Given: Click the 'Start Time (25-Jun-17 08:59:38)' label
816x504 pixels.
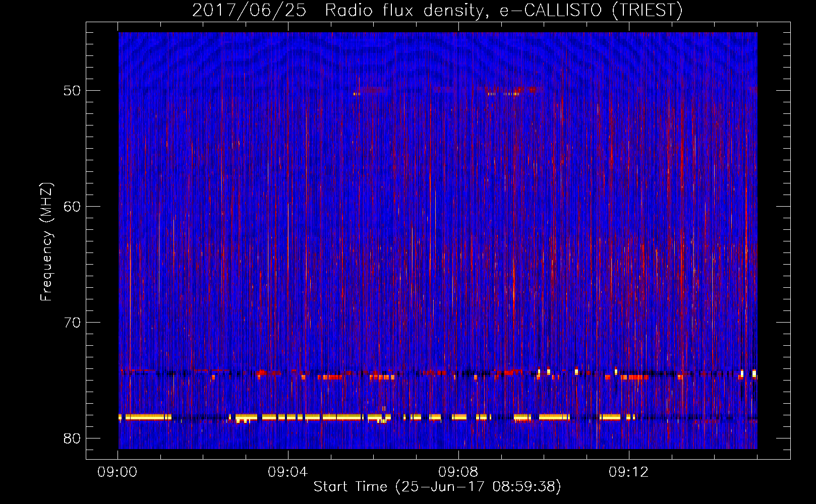Looking at the screenshot, I should (x=437, y=487).
